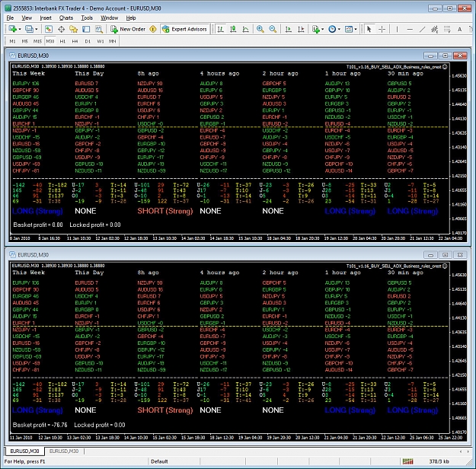This screenshot has width=476, height=469.
Task: Zoom in on the chart
Action: 260,29
